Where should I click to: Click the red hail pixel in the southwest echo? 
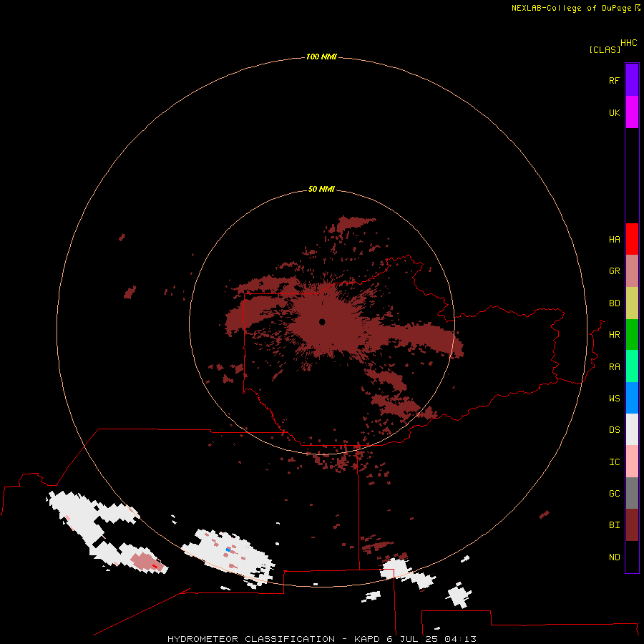tap(155, 566)
